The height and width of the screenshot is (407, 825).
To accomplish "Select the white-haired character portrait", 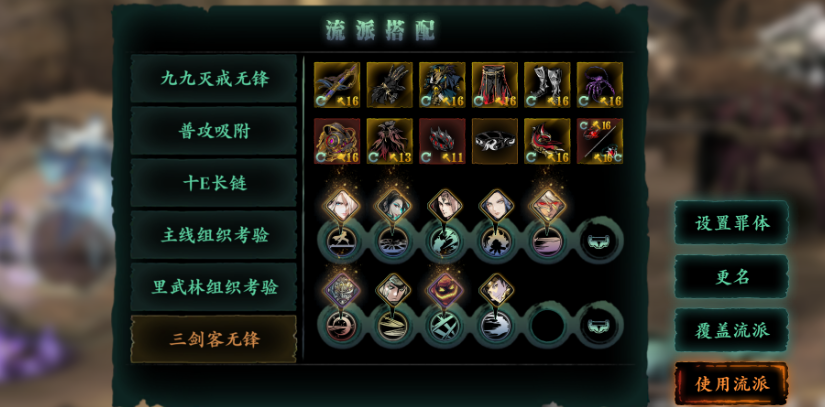I will 341,206.
